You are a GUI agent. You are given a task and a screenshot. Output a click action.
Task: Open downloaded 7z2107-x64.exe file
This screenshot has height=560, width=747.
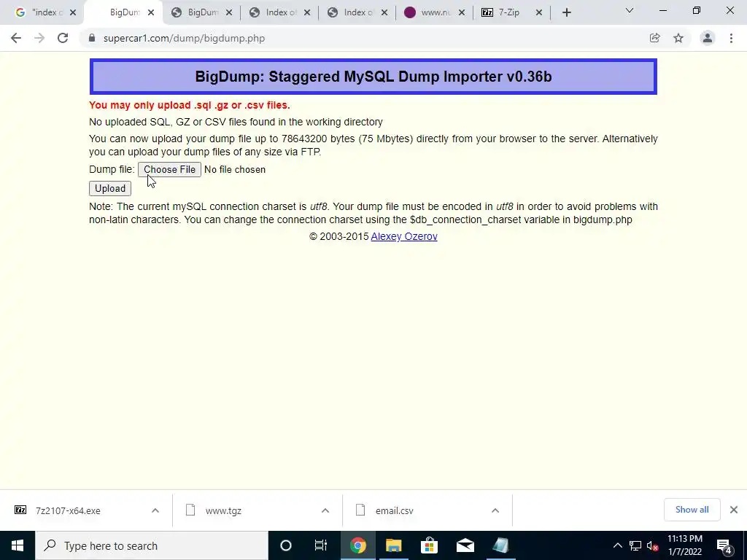point(68,510)
